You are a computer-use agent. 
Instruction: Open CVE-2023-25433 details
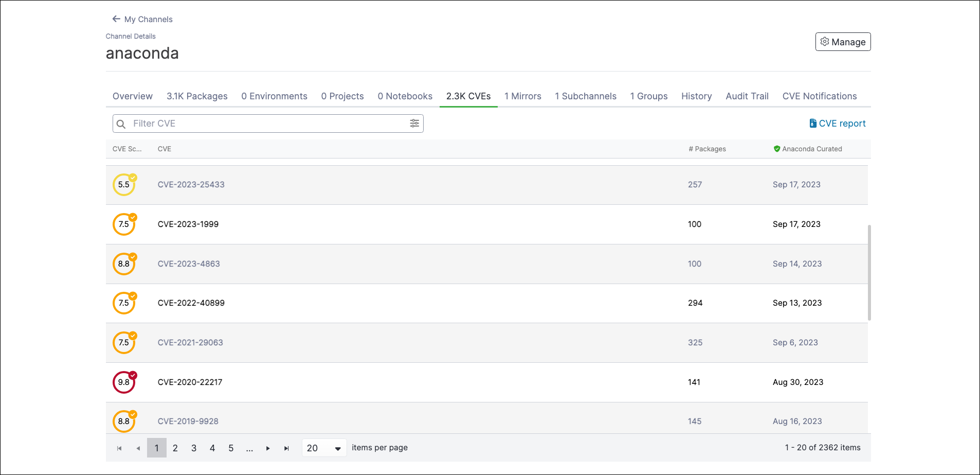191,185
